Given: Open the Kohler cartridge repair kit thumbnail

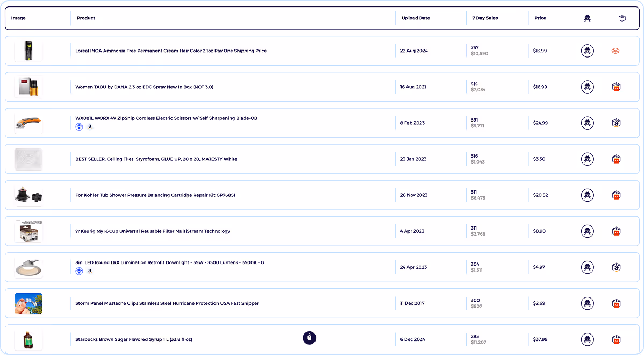Looking at the screenshot, I should point(28,195).
